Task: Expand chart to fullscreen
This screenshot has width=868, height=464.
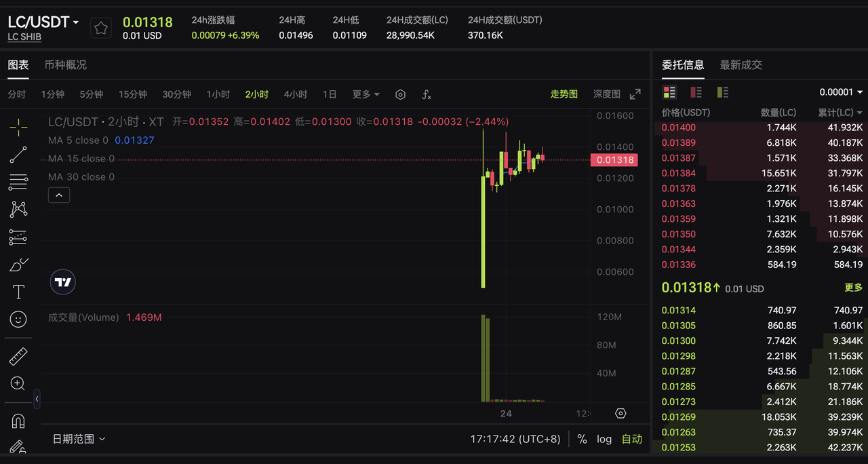Action: (635, 94)
